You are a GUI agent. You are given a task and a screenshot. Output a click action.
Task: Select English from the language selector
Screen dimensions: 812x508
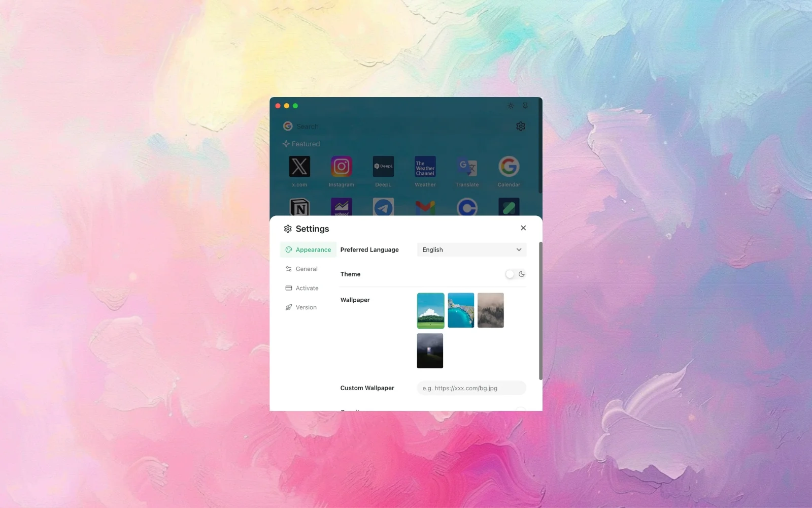(x=471, y=249)
